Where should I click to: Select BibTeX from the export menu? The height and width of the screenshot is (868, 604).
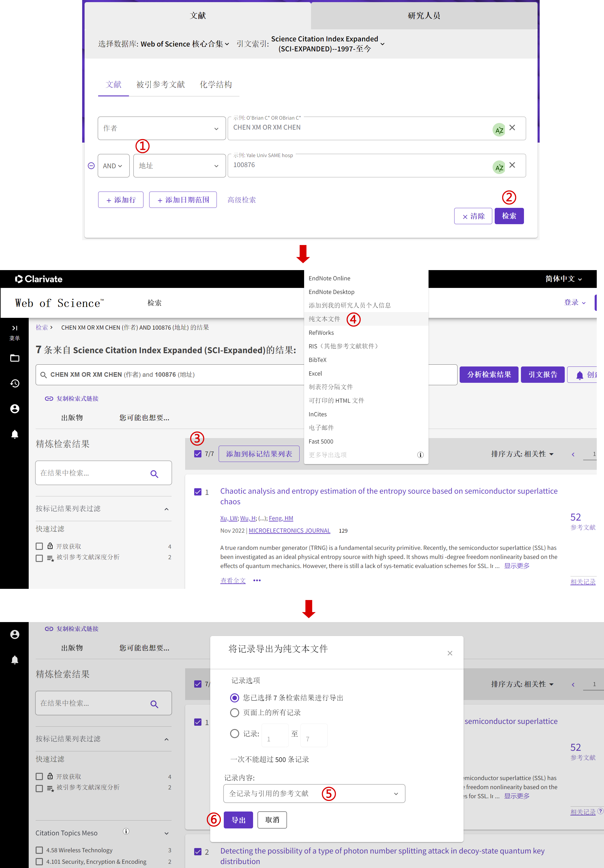click(x=319, y=360)
